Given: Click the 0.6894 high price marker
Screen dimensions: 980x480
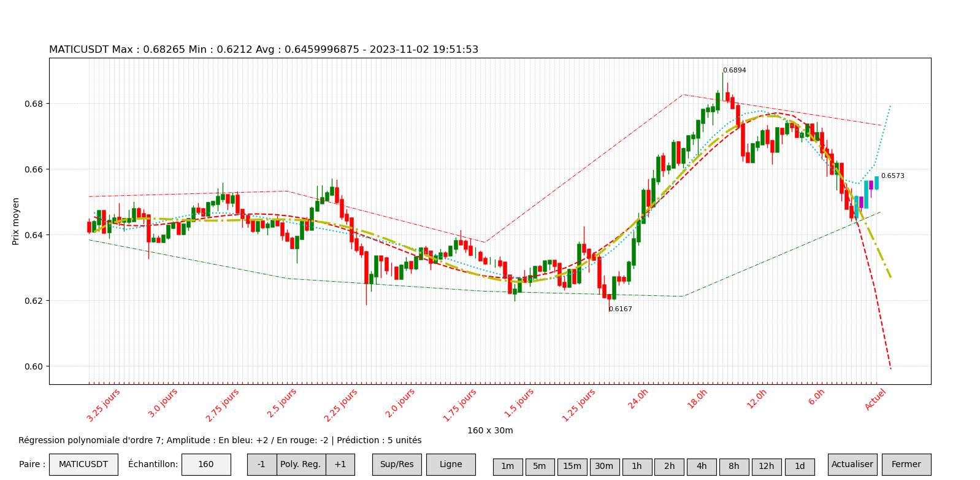Looking at the screenshot, I should click(x=734, y=71).
